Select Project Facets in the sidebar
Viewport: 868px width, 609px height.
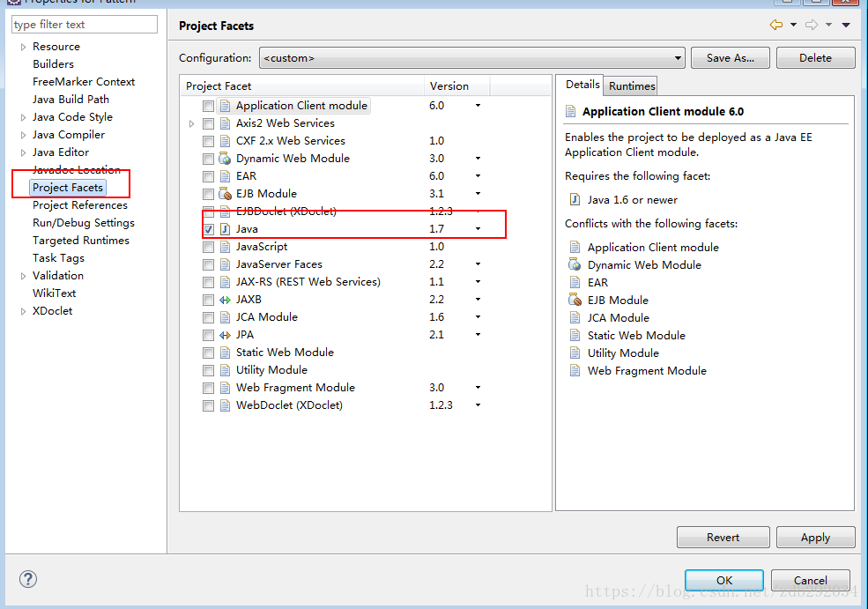pos(68,188)
